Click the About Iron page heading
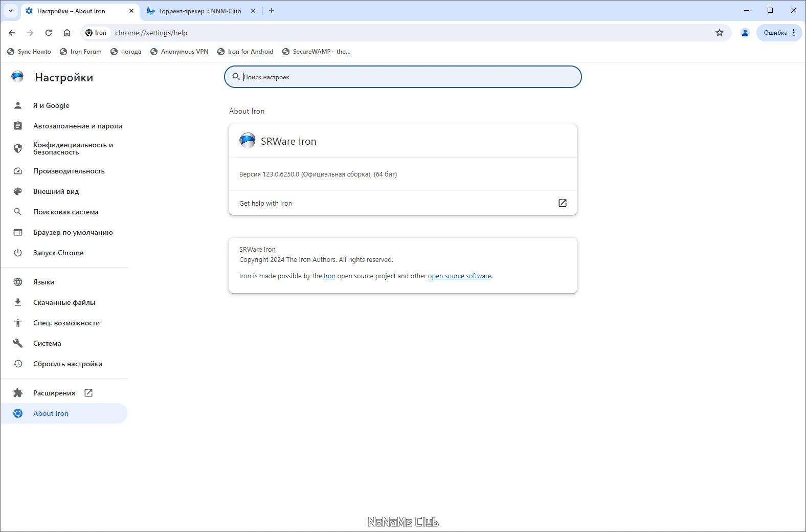Viewport: 806px width, 532px height. pyautogui.click(x=247, y=111)
